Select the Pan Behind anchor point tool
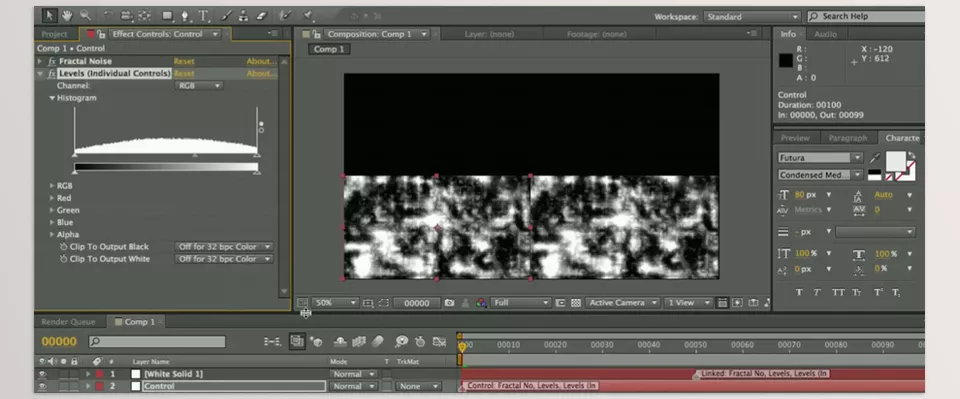The height and width of the screenshot is (399, 960). (144, 15)
